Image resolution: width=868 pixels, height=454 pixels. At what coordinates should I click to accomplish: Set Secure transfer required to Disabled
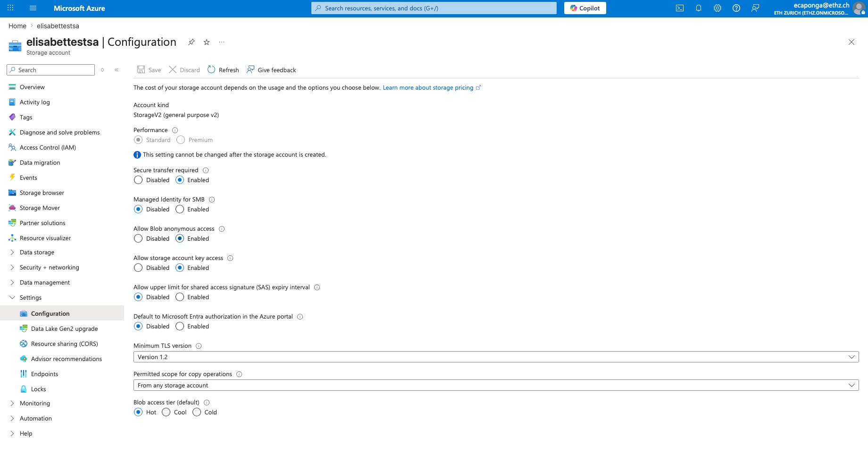click(138, 180)
